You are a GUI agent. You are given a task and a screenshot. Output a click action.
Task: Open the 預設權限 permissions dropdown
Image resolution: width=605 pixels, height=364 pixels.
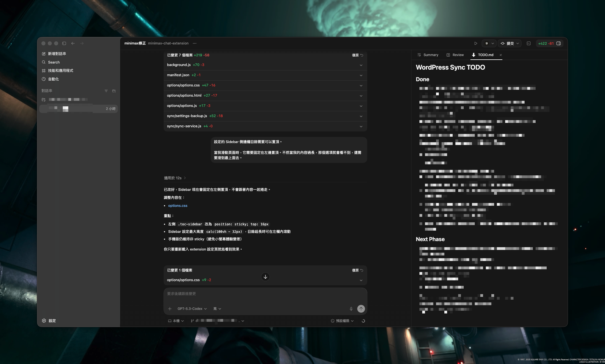pos(342,321)
